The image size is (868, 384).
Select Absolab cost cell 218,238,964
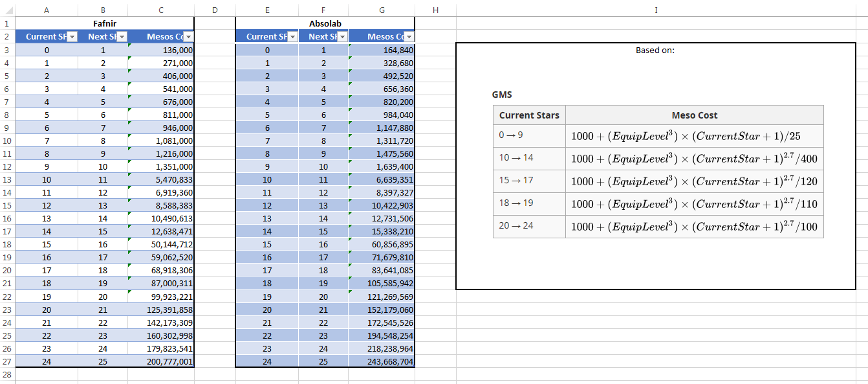[382, 348]
